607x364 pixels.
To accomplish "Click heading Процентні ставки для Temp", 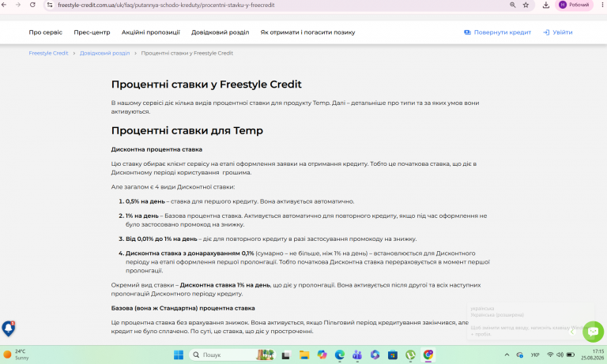I will click(187, 131).
